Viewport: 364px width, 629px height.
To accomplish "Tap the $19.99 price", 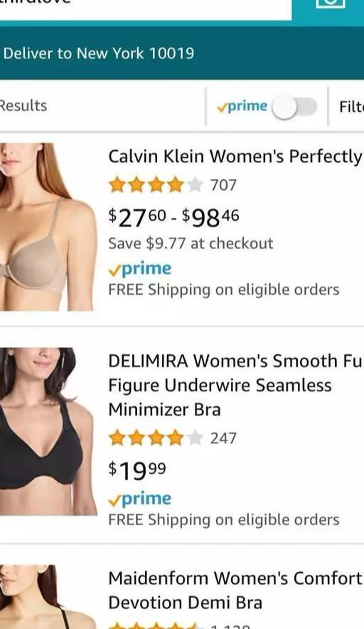I will point(137,470).
